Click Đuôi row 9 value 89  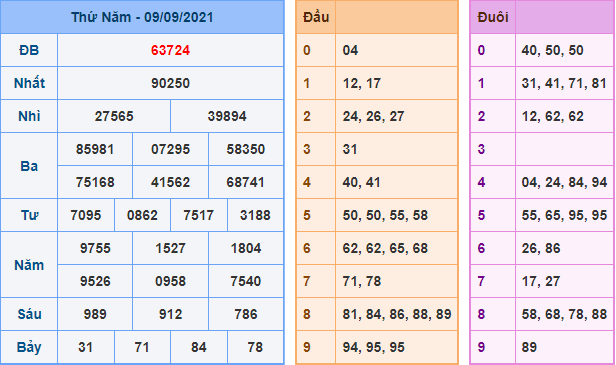(x=529, y=347)
